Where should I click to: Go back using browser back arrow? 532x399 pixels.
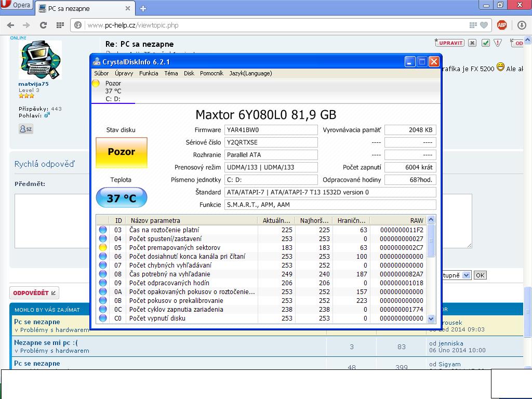pos(10,25)
